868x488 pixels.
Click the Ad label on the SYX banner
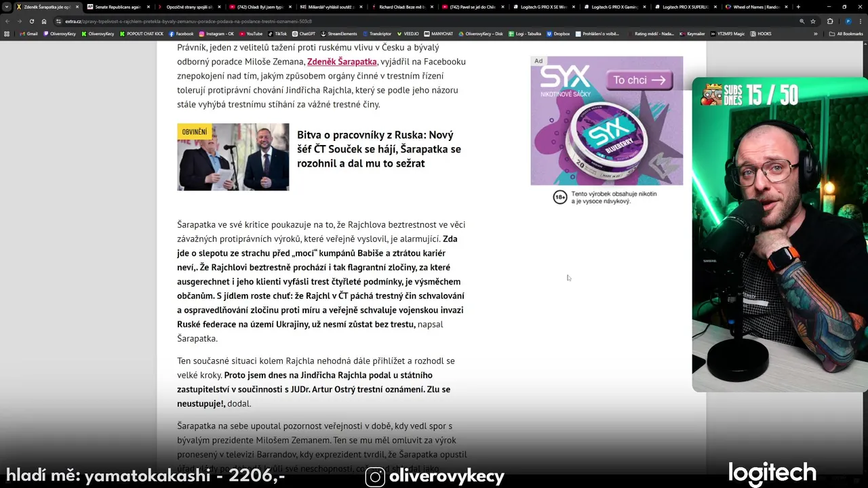click(x=538, y=61)
